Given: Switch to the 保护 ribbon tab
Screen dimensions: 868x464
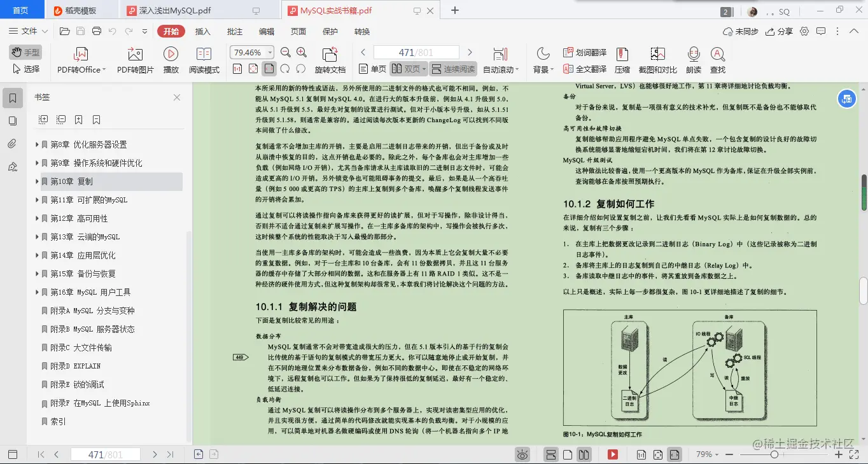Looking at the screenshot, I should 330,31.
